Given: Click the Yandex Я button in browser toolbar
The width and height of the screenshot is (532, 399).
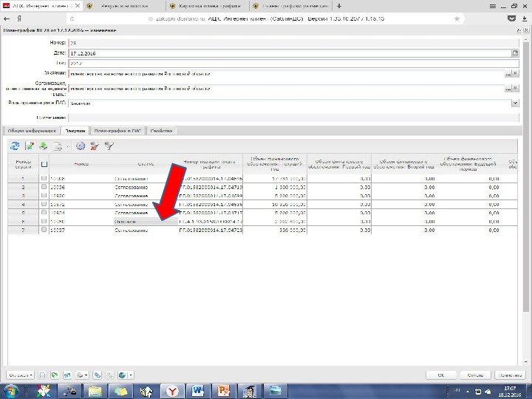Looking at the screenshot, I should (19, 18).
